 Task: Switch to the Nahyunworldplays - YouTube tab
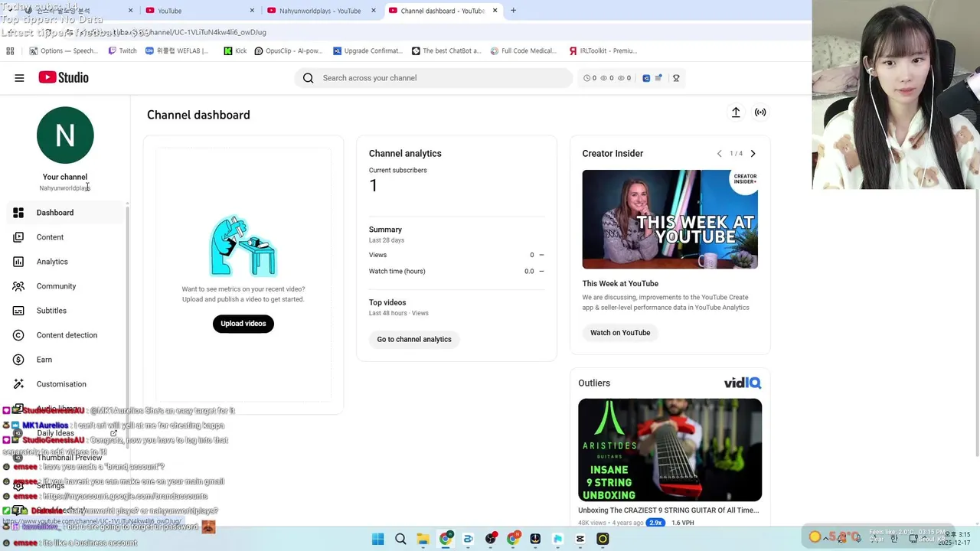[321, 11]
